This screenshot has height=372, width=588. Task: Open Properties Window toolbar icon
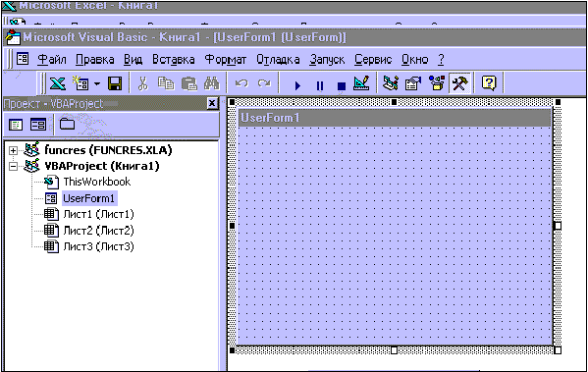(x=413, y=83)
